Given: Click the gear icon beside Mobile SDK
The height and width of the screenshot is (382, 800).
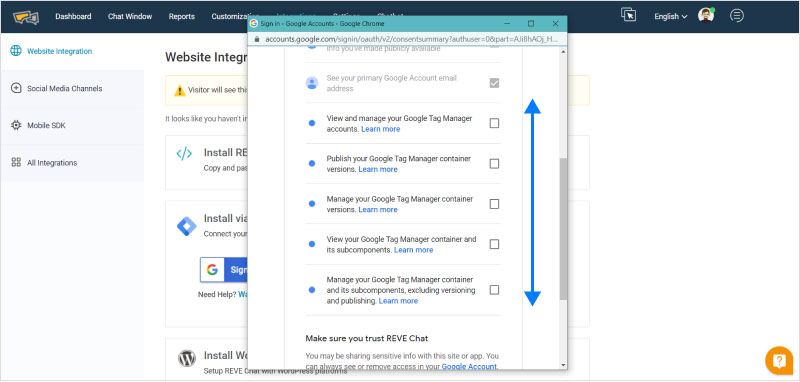Looking at the screenshot, I should tap(16, 125).
